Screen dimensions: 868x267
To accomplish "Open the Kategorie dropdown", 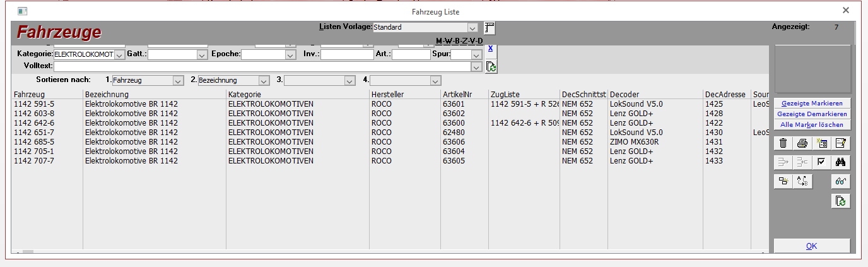I will [x=120, y=55].
